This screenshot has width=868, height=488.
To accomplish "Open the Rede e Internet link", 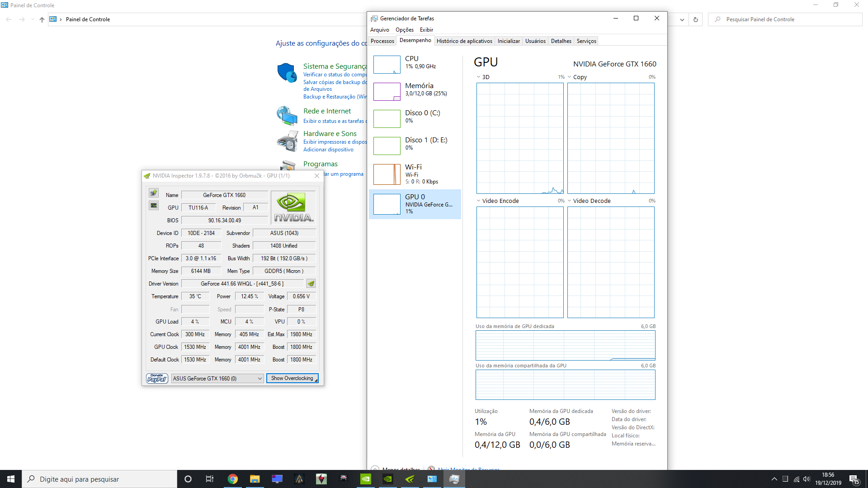I will tap(327, 111).
